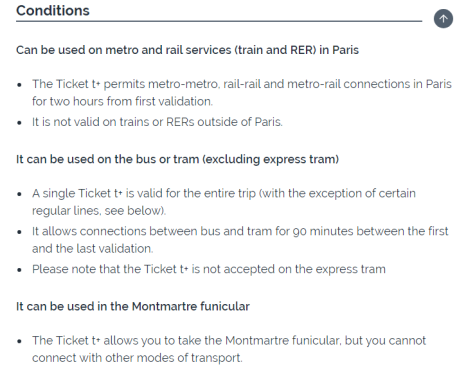Image resolution: width=466 pixels, height=376 pixels.
Task: Click the bullet point before 'It allows connections'
Action: 19,232
